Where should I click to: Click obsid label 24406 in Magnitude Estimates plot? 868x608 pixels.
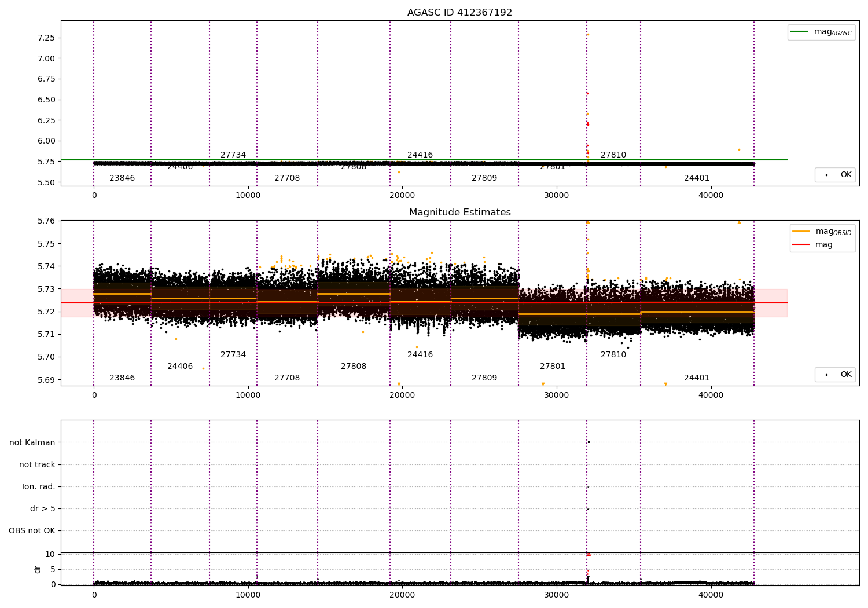[x=180, y=366]
